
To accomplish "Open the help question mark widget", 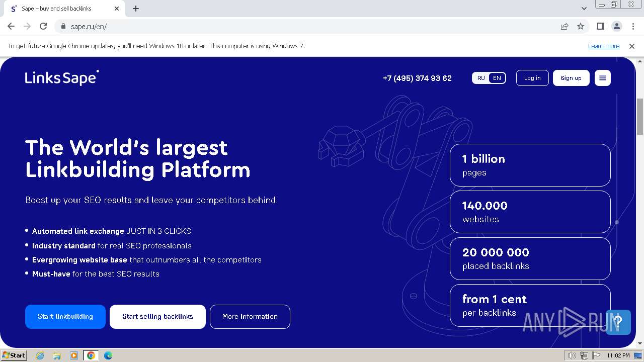I will (x=618, y=322).
